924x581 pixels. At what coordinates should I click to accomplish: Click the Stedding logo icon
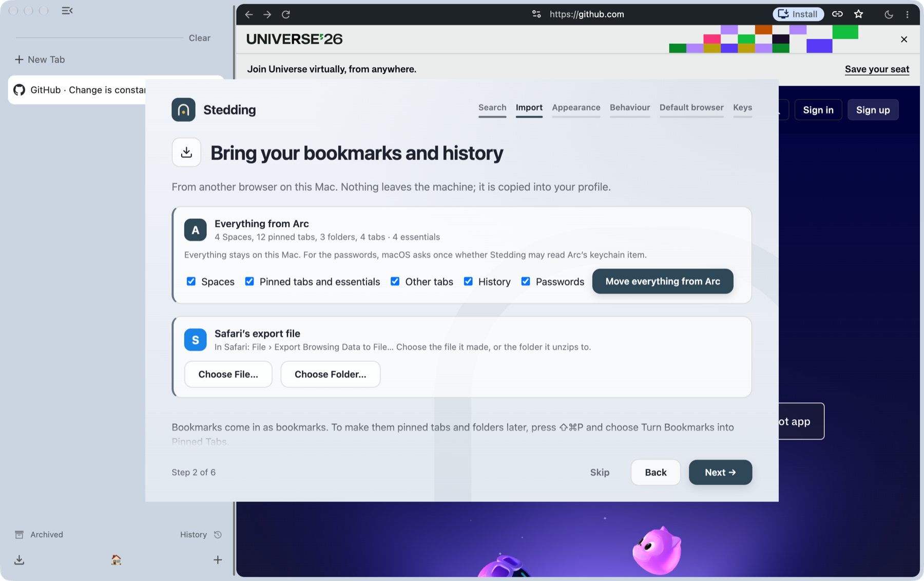click(x=183, y=109)
